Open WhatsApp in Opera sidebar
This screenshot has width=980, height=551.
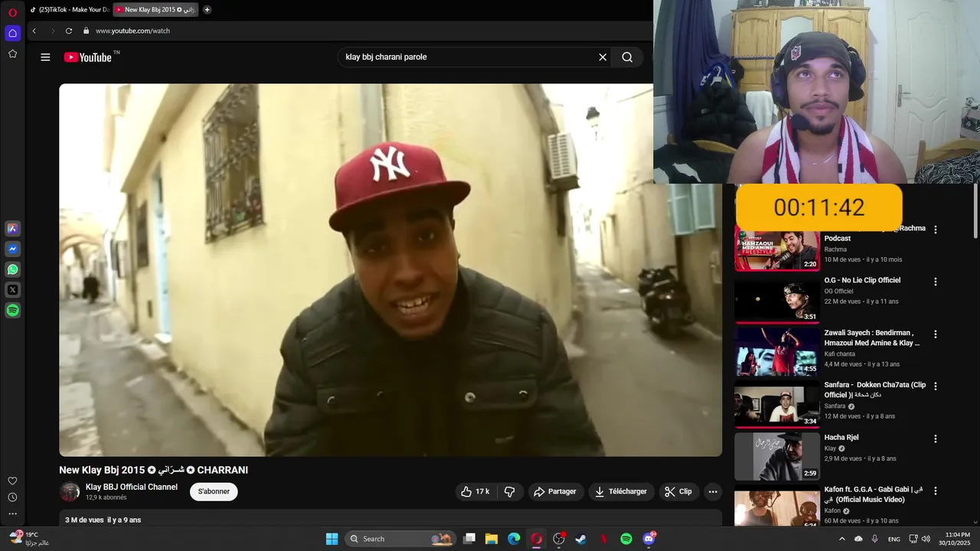[12, 269]
